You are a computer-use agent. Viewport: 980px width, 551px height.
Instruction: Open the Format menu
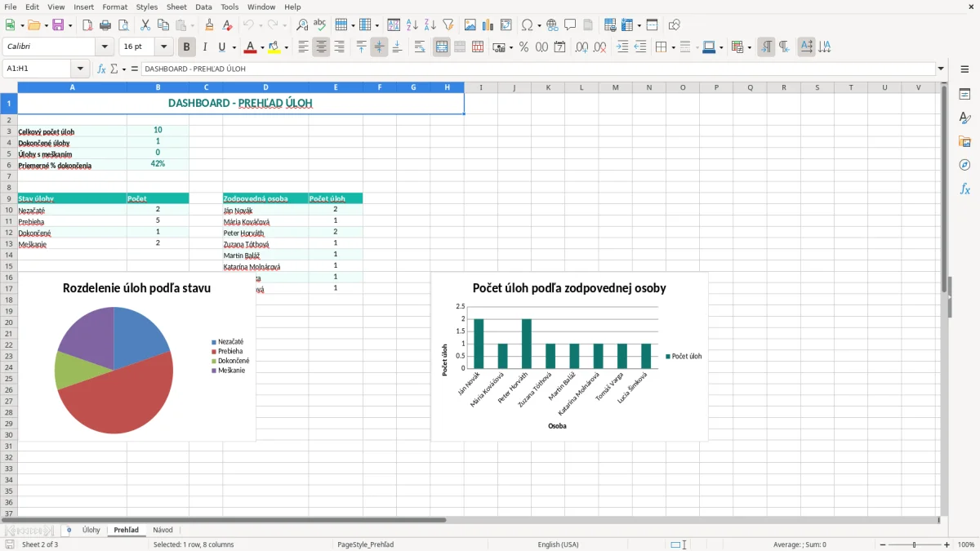[114, 7]
